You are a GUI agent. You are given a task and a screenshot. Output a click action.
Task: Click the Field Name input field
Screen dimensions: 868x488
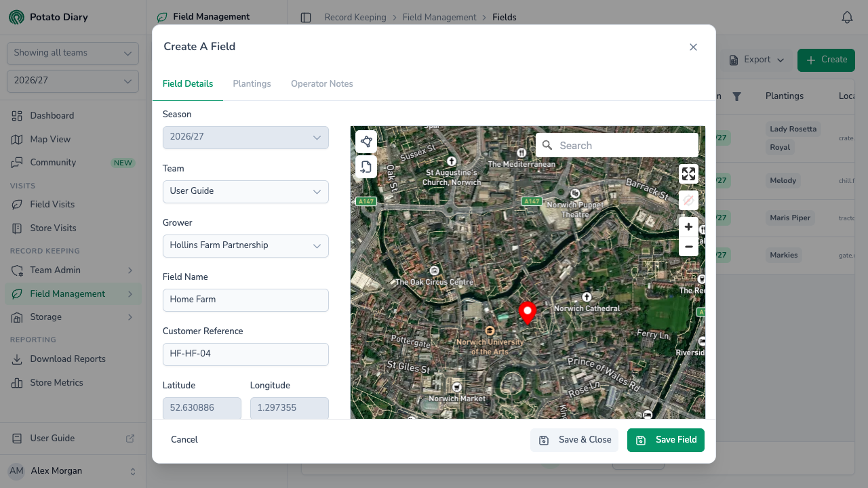pos(245,300)
